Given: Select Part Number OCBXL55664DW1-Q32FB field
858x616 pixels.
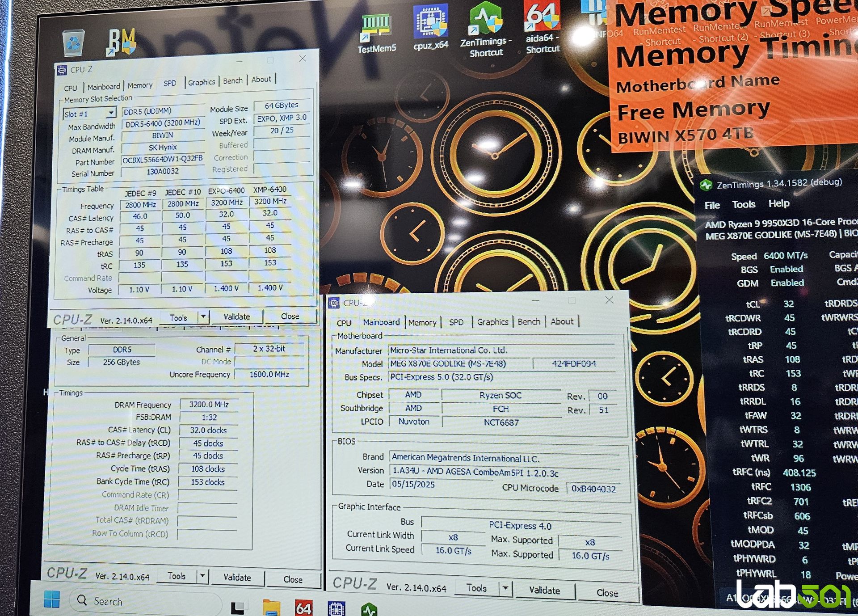Looking at the screenshot, I should pos(163,159).
